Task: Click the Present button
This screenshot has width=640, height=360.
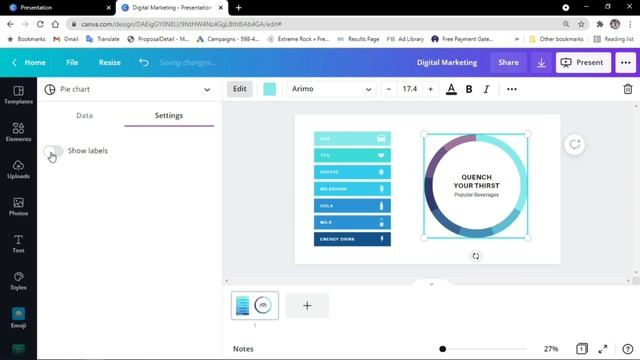Action: coord(583,62)
